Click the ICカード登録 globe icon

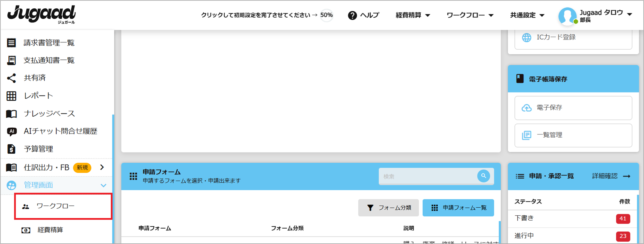[526, 38]
